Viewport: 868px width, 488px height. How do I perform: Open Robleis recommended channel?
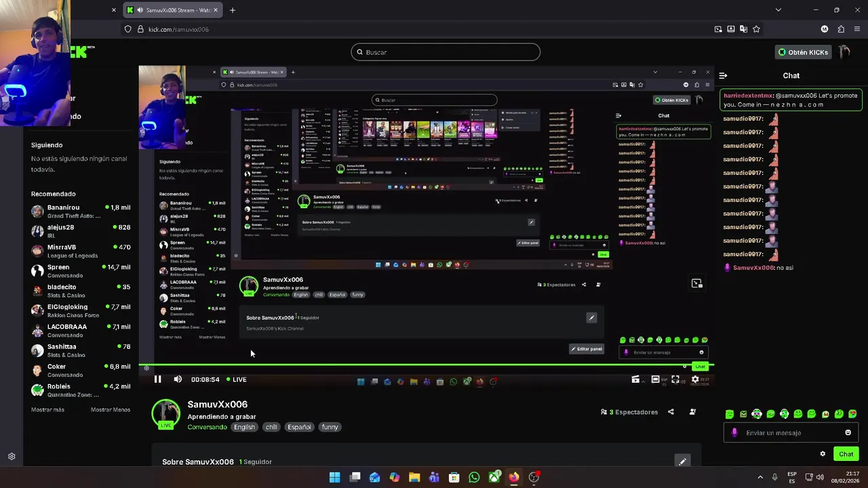pyautogui.click(x=81, y=390)
